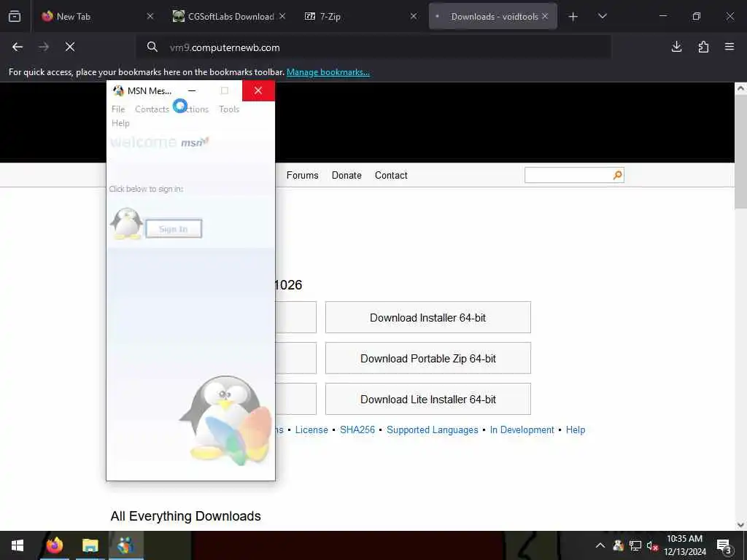Click the scrollbar up arrow

pos(740,88)
